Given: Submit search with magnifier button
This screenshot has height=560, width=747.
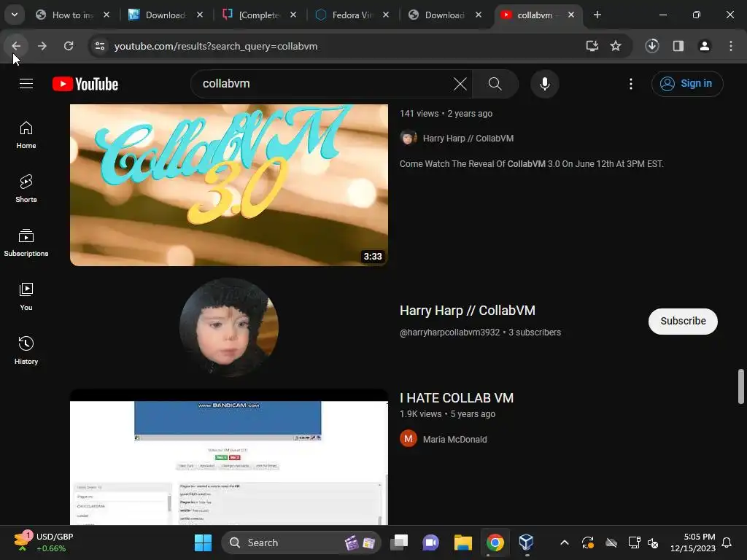Looking at the screenshot, I should 495,84.
